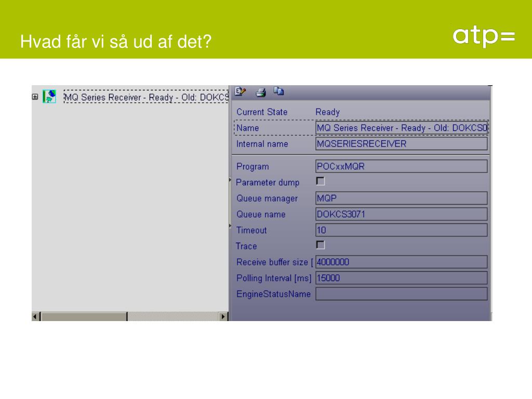Click the Polling Interval [ms] label
Screen dimensions: 532x399
pyautogui.click(x=274, y=278)
